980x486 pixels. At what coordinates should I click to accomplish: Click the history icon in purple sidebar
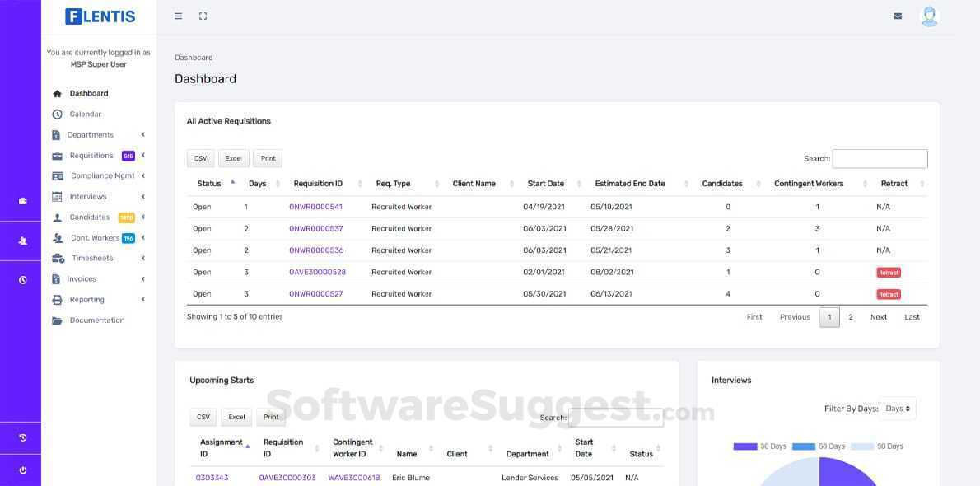click(x=23, y=438)
